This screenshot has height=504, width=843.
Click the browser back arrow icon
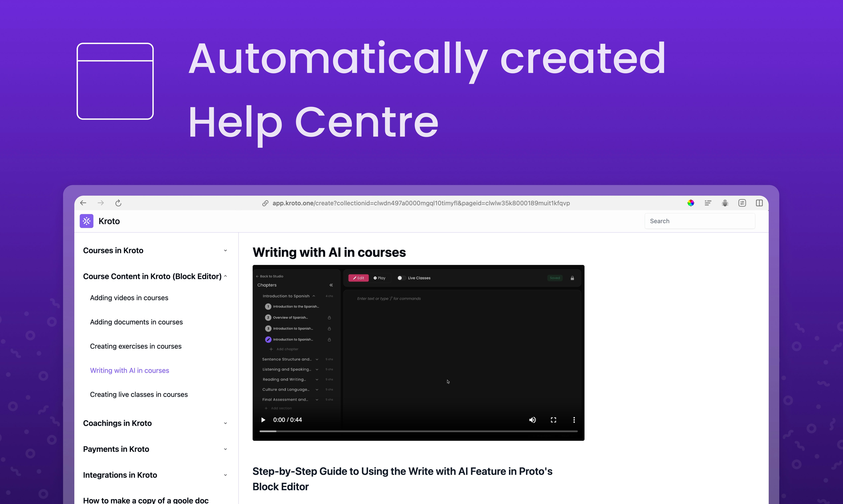tap(83, 203)
